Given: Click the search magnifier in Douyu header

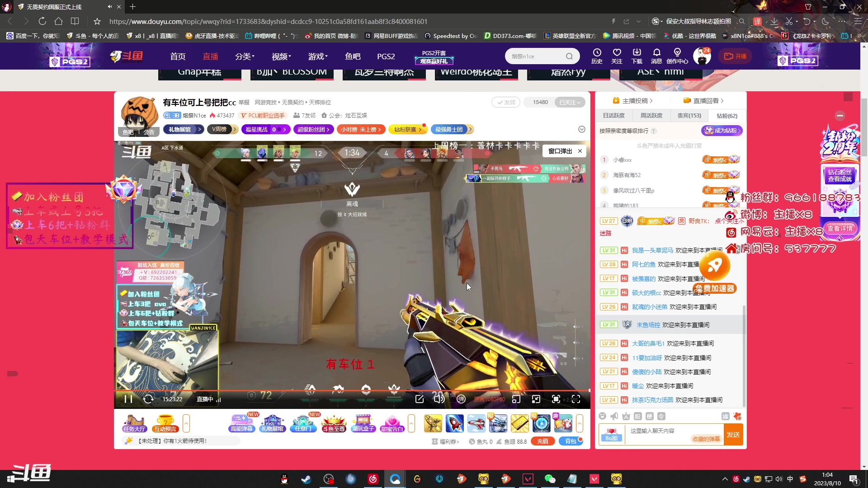Looking at the screenshot, I should tap(569, 56).
